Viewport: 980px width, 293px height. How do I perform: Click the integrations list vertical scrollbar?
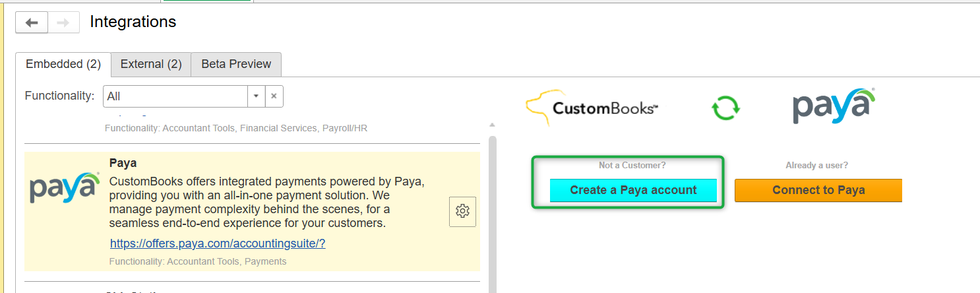pyautogui.click(x=492, y=211)
